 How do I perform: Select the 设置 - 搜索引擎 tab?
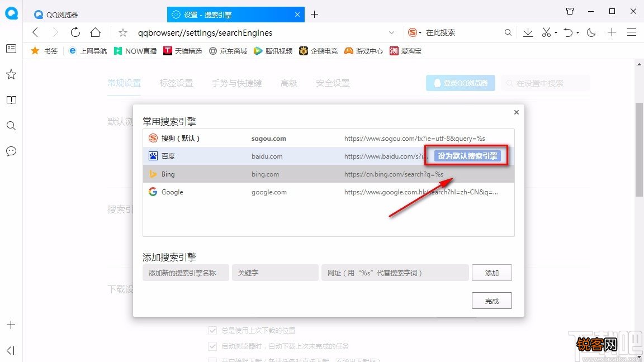click(x=236, y=15)
